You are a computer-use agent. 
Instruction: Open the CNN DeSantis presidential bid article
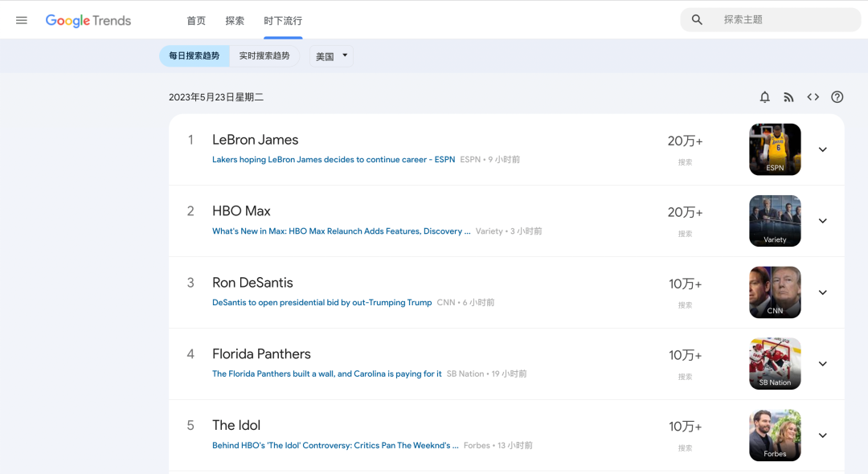coord(321,303)
